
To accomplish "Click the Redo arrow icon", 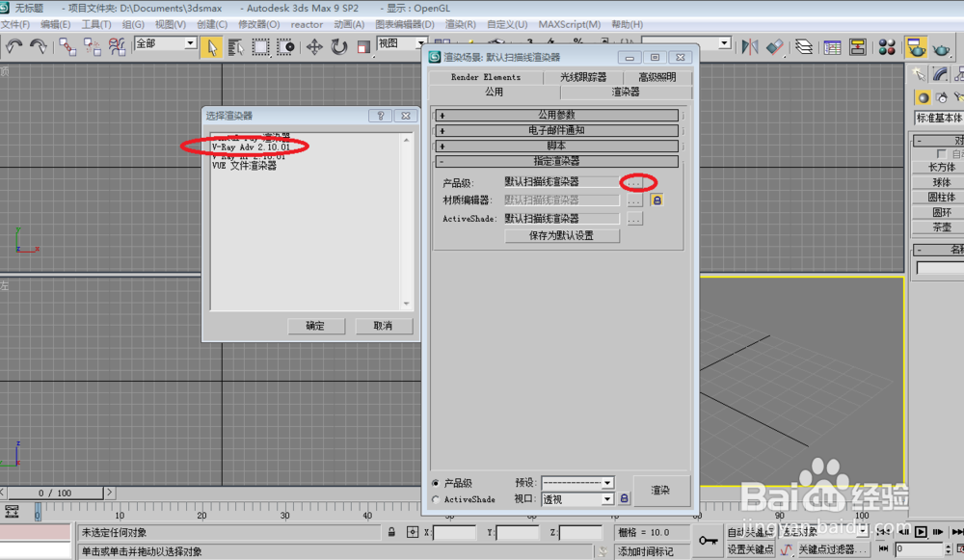I will tap(39, 46).
